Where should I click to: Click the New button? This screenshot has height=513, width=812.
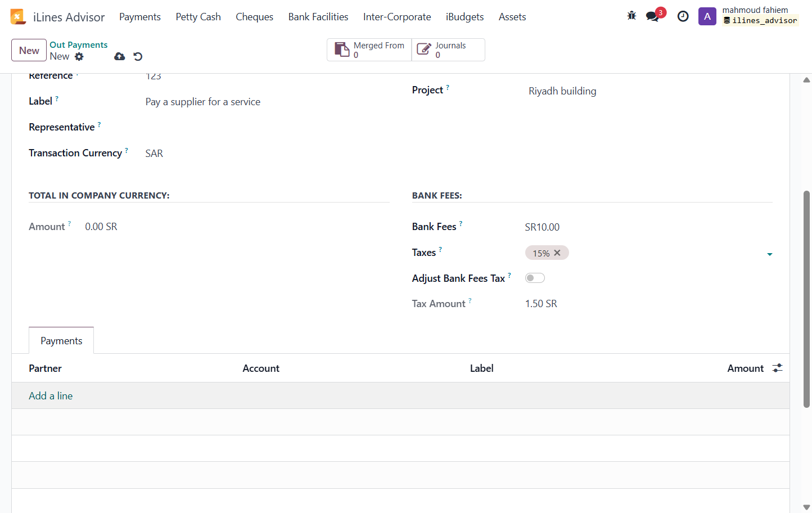(x=29, y=50)
